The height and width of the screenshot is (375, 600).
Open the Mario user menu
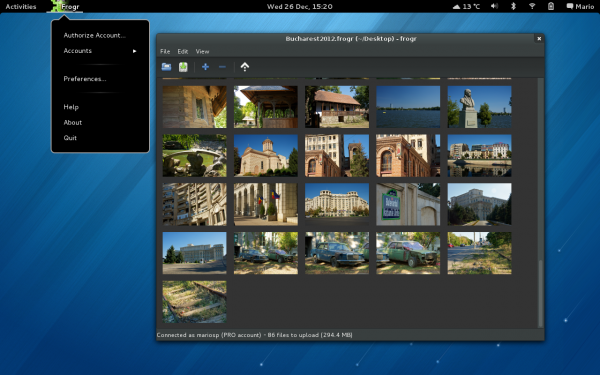coord(580,6)
